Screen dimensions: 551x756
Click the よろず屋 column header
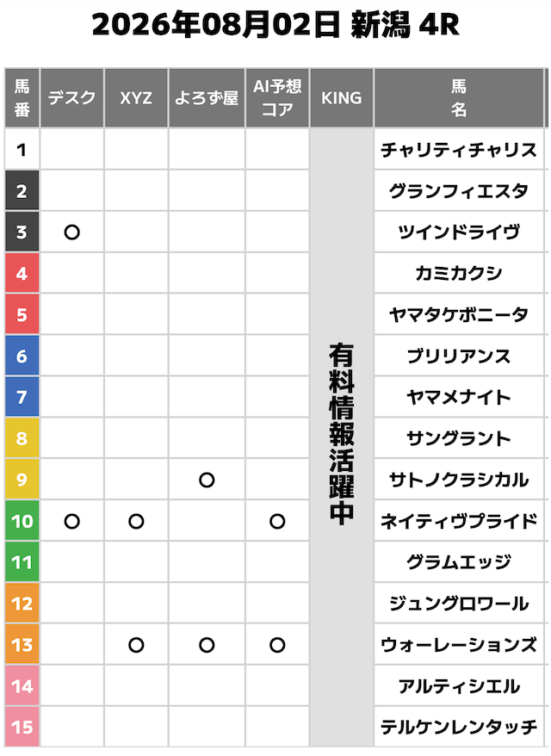(x=207, y=98)
